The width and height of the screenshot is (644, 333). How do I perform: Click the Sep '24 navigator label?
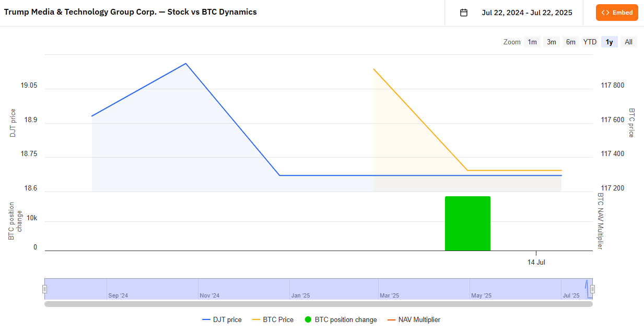pyautogui.click(x=118, y=295)
